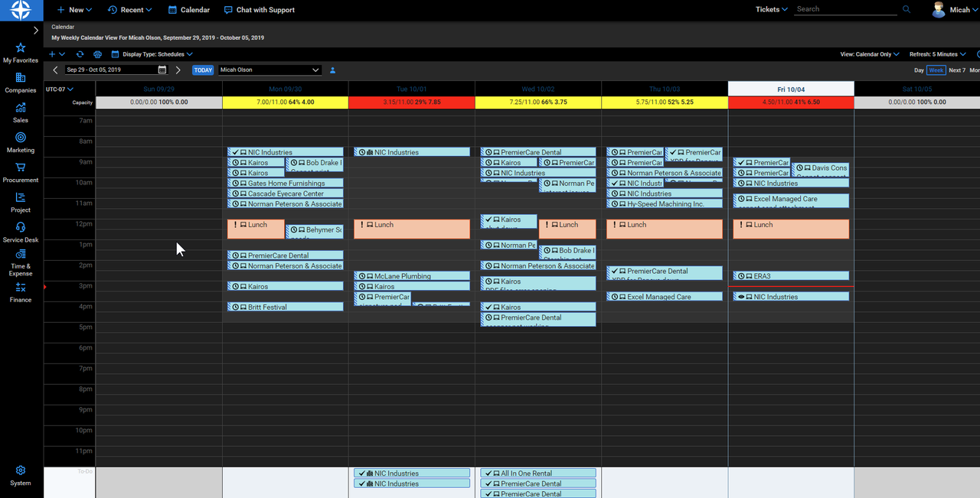This screenshot has height=498, width=980.
Task: Open Service Desk from the left sidebar
Action: pyautogui.click(x=20, y=231)
